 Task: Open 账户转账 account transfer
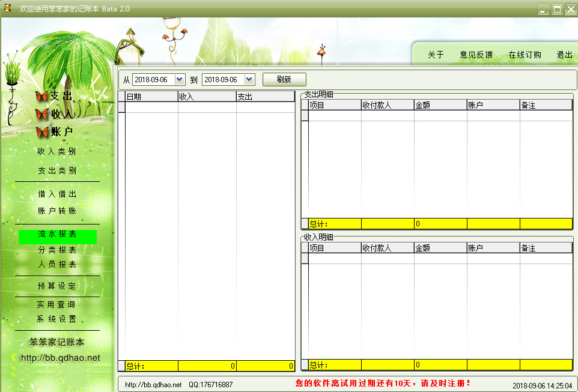[57, 211]
